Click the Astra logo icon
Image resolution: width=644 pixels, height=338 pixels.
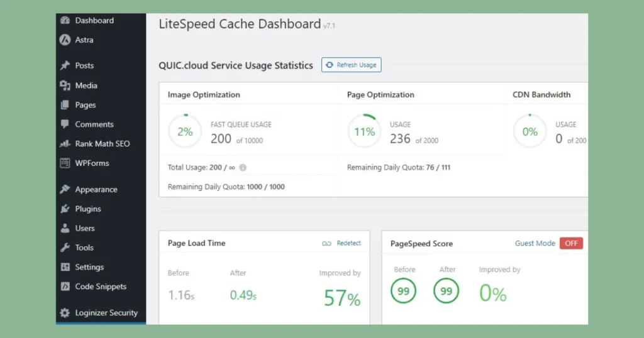tap(65, 40)
